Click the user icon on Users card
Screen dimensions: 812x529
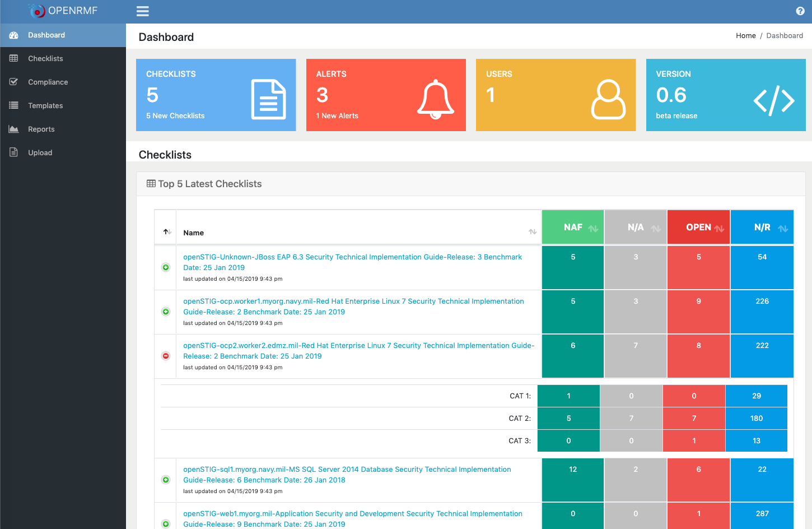tap(608, 100)
